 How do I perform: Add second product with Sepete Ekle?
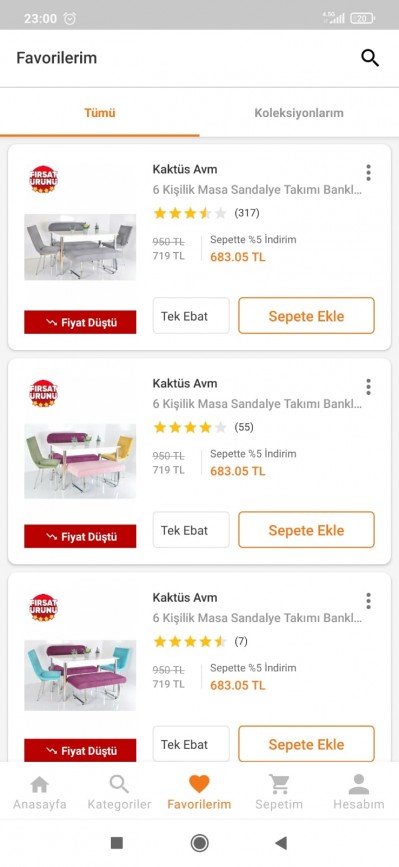[307, 530]
